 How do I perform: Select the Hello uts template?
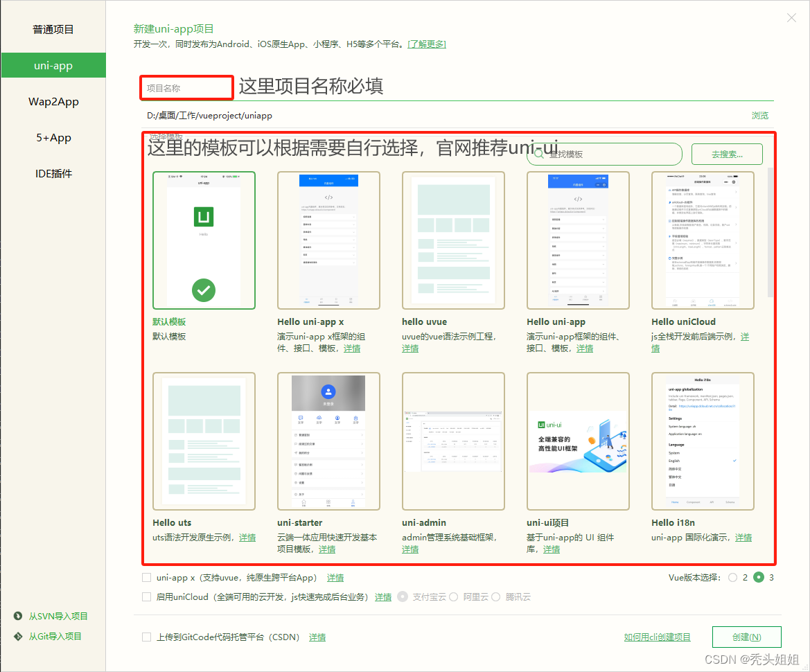click(204, 441)
